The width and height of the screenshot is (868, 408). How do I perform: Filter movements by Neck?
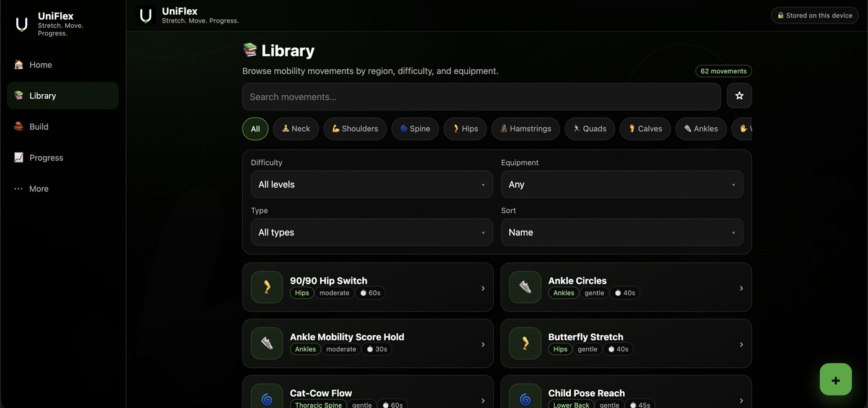tap(296, 129)
